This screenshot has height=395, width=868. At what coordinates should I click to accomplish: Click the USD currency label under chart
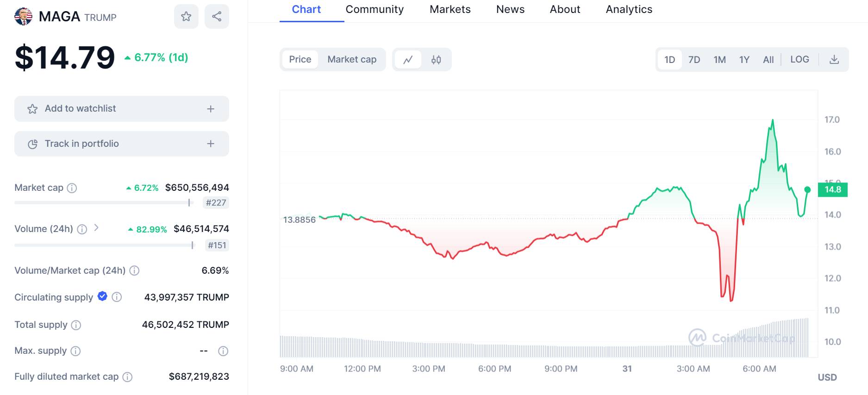pos(827,377)
